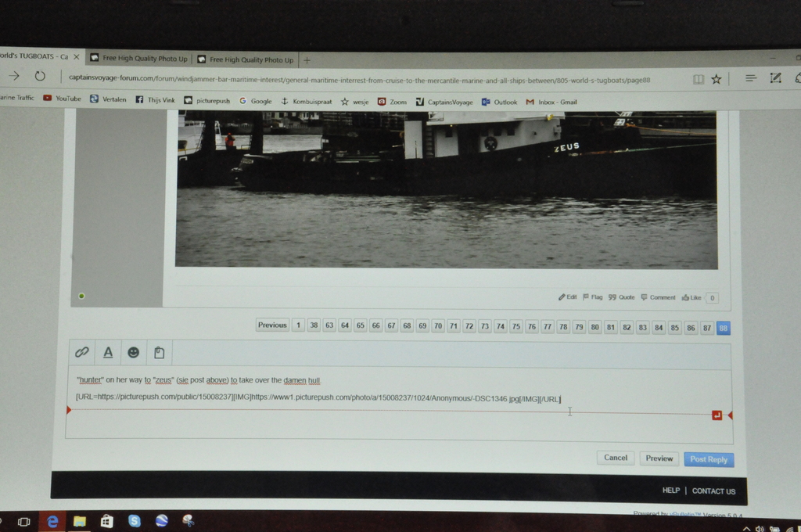Screen dimensions: 801x532
Task: Open Windows Store from taskbar
Action: 106,521
